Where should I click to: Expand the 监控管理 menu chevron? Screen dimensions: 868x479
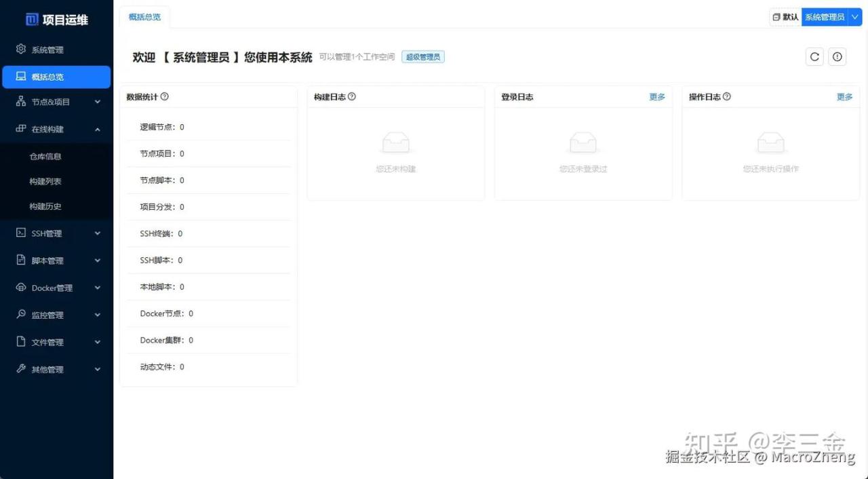pyautogui.click(x=98, y=315)
